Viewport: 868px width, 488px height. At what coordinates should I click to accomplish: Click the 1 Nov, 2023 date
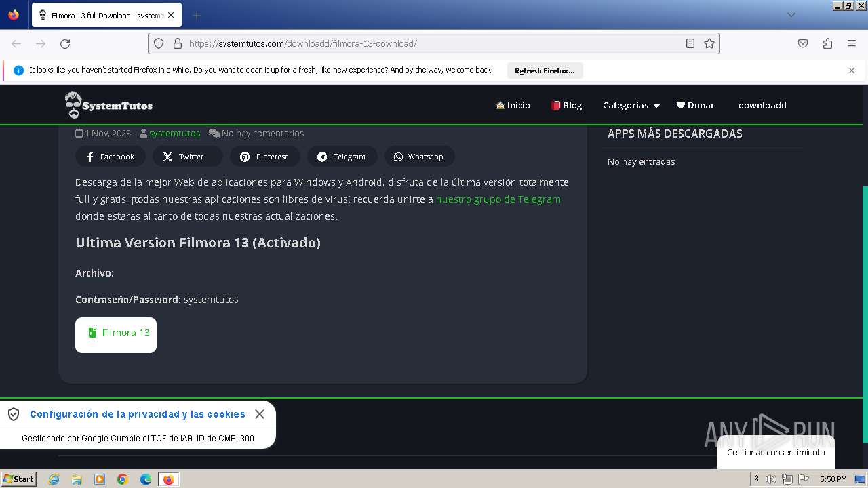point(106,134)
